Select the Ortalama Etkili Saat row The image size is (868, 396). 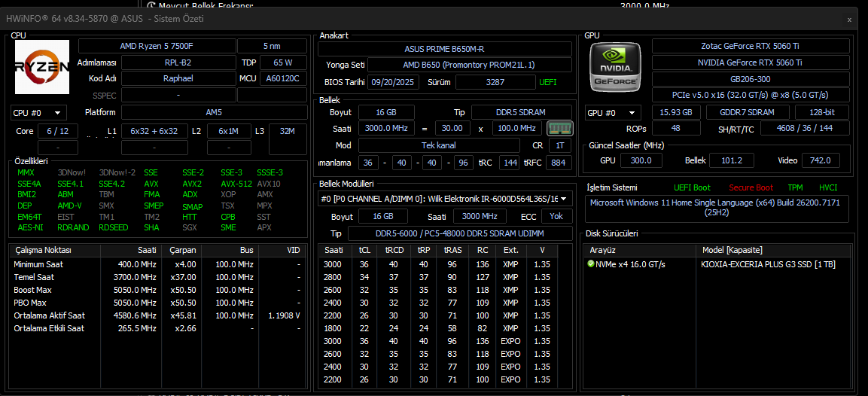158,328
